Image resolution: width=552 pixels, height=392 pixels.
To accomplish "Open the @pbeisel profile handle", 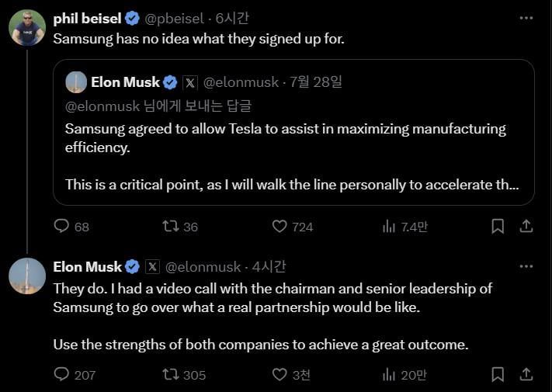I will [176, 18].
